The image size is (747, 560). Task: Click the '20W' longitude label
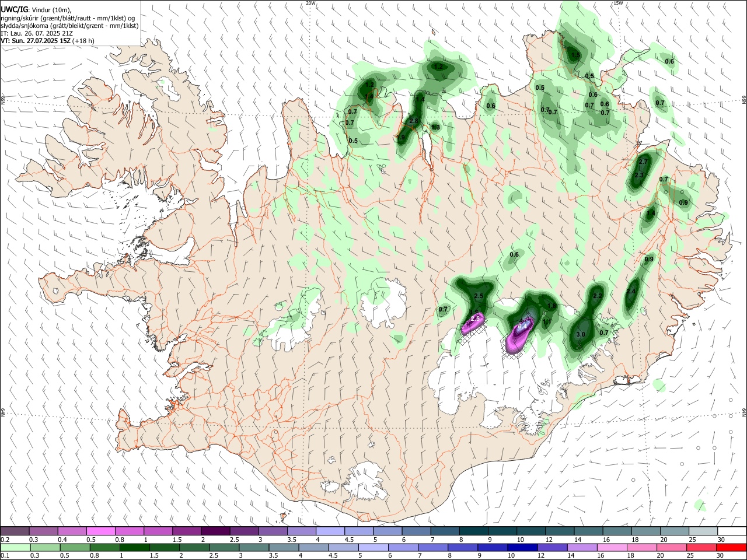[311, 3]
